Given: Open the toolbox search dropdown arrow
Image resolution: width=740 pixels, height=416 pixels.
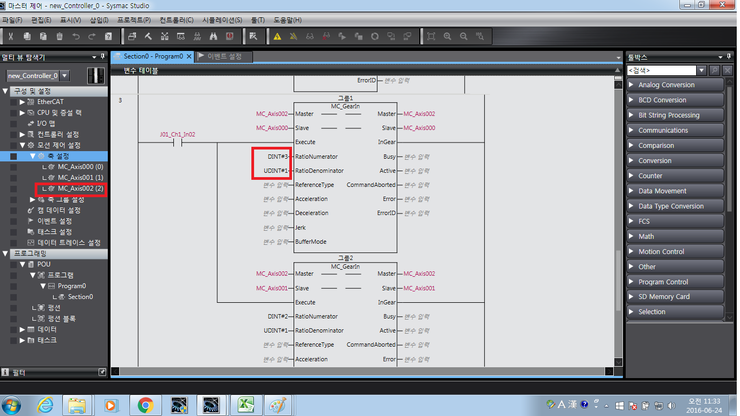Looking at the screenshot, I should click(x=701, y=70).
